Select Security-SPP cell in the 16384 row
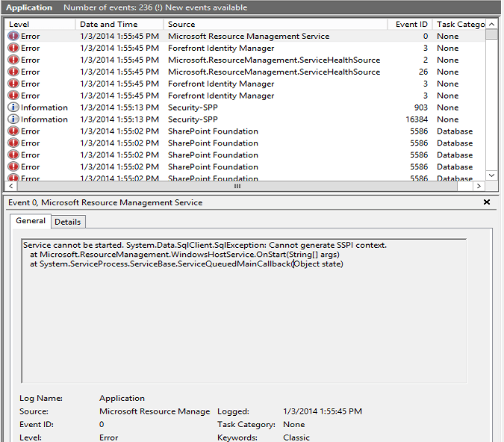504x442 pixels. coord(193,119)
